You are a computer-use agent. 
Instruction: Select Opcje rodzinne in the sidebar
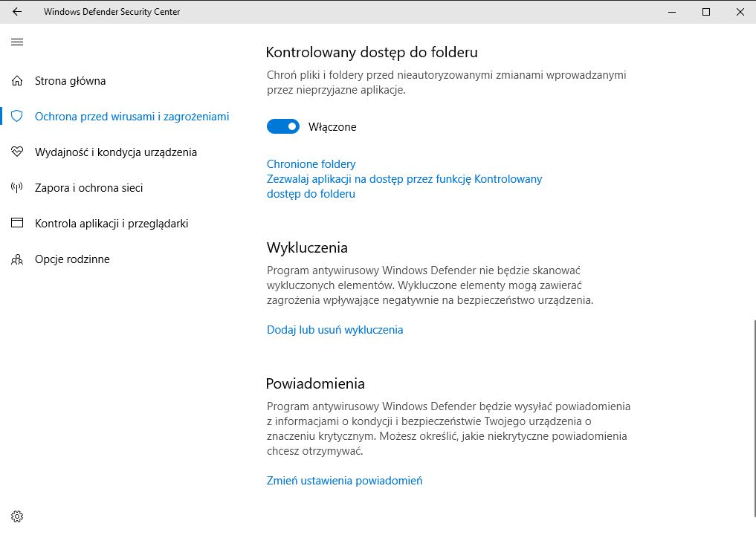tap(72, 259)
